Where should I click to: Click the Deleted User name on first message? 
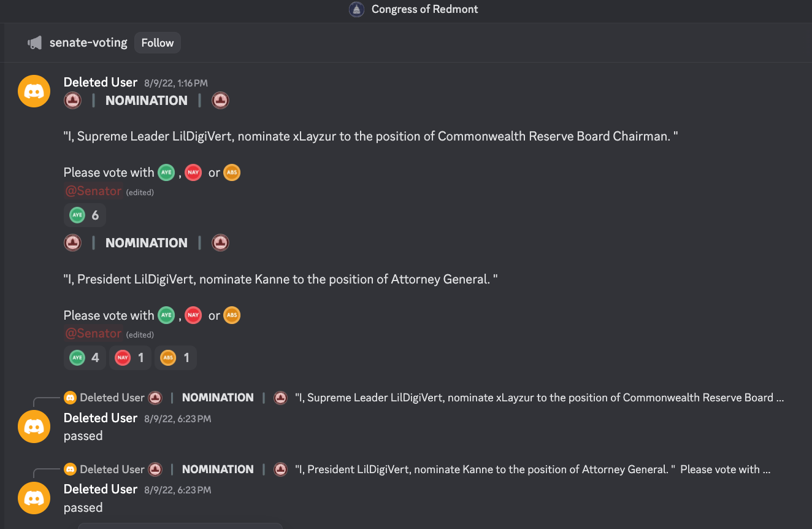101,82
